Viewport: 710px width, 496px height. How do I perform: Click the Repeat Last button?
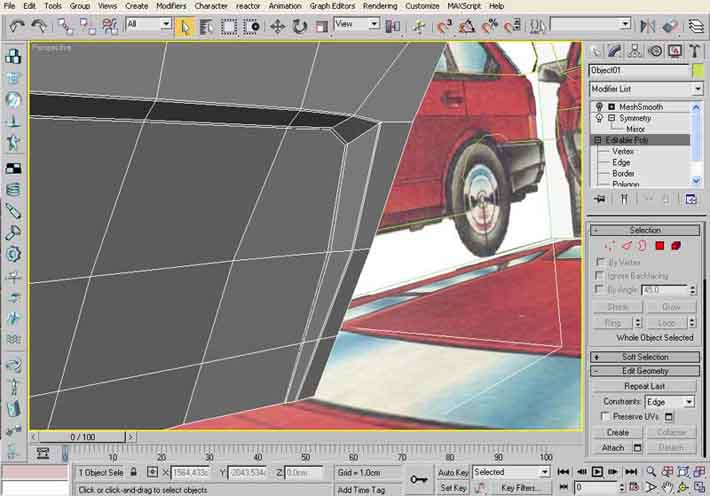click(x=645, y=386)
